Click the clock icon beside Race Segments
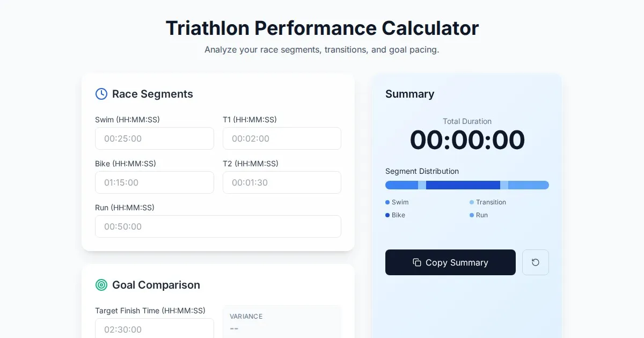The image size is (644, 338). click(x=101, y=94)
